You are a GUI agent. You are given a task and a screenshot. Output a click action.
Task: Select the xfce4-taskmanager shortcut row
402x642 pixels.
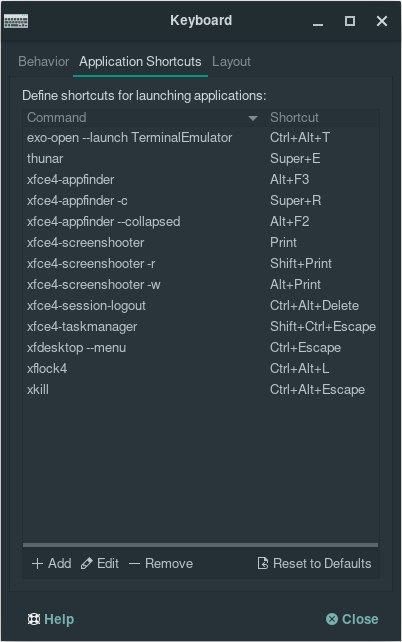click(201, 327)
